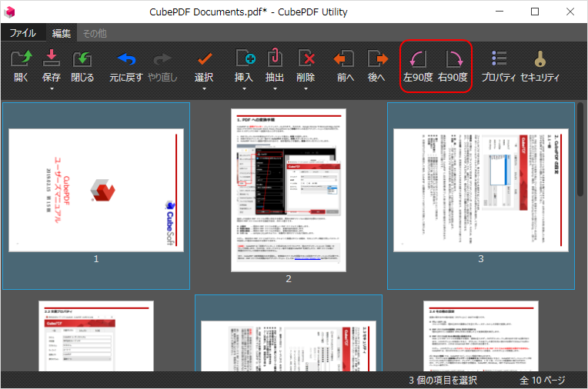Click the 保存 (Save) icon
Viewport: 588px width, 389px height.
(x=52, y=58)
